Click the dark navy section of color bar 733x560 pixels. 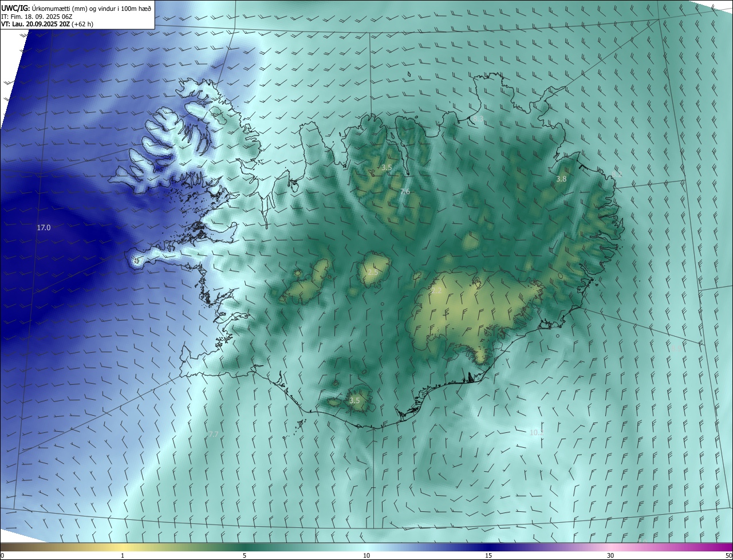click(488, 547)
